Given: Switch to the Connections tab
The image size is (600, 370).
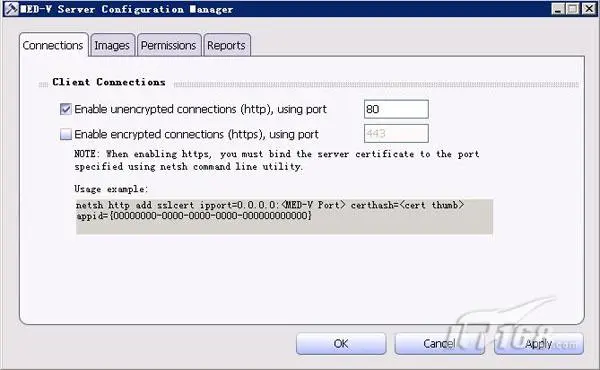Looking at the screenshot, I should (53, 45).
